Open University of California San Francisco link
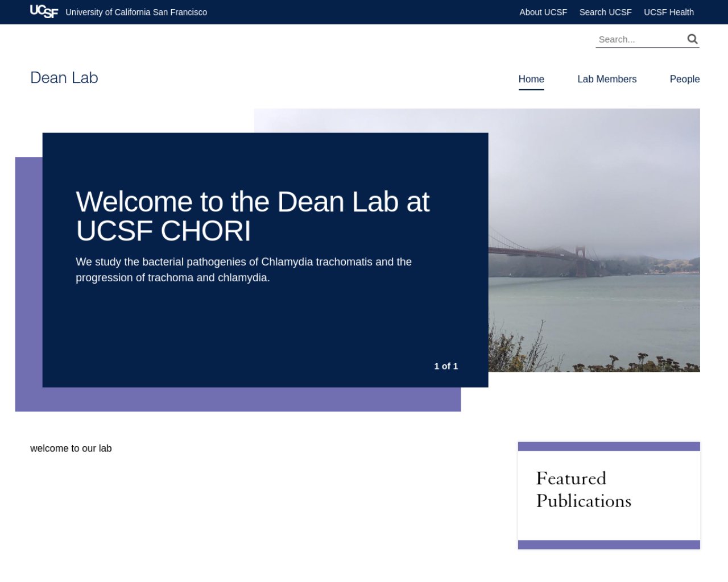The image size is (728, 582). click(136, 12)
